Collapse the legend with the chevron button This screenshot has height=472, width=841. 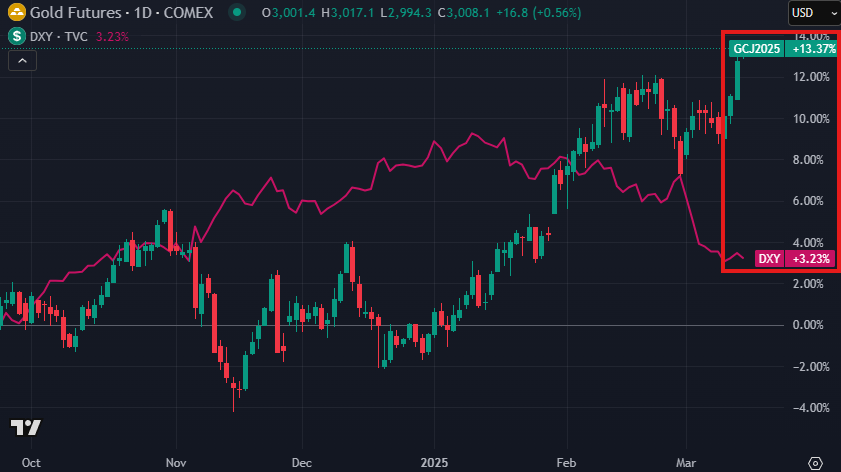click(x=23, y=60)
